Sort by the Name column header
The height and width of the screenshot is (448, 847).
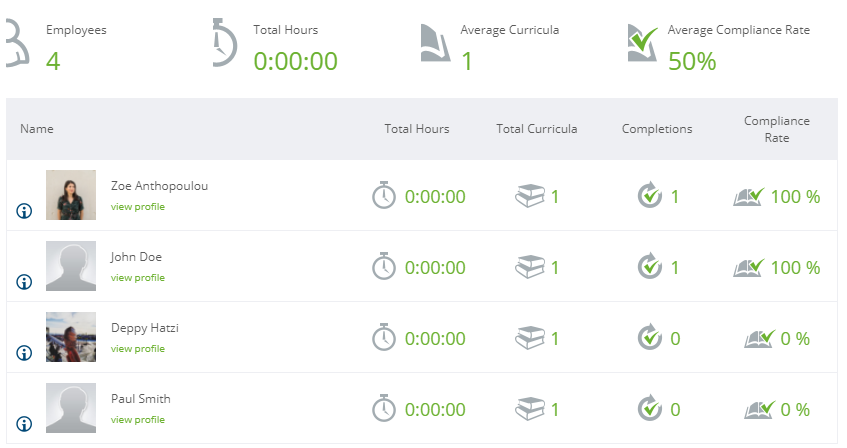tap(37, 129)
